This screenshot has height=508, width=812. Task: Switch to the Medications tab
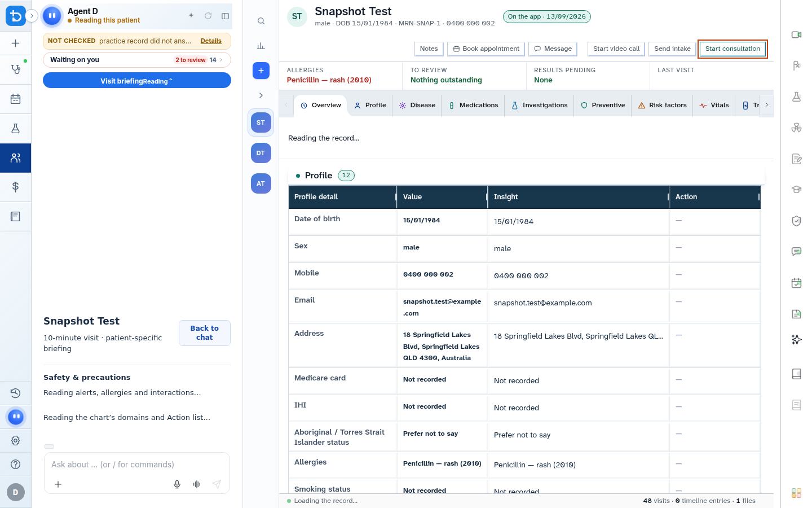(474, 106)
